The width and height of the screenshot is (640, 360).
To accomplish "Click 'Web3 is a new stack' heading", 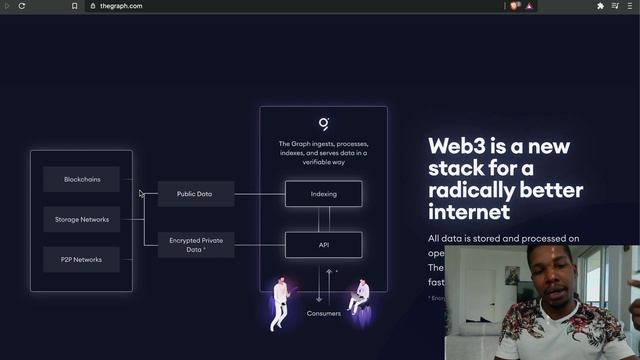I will tap(505, 179).
